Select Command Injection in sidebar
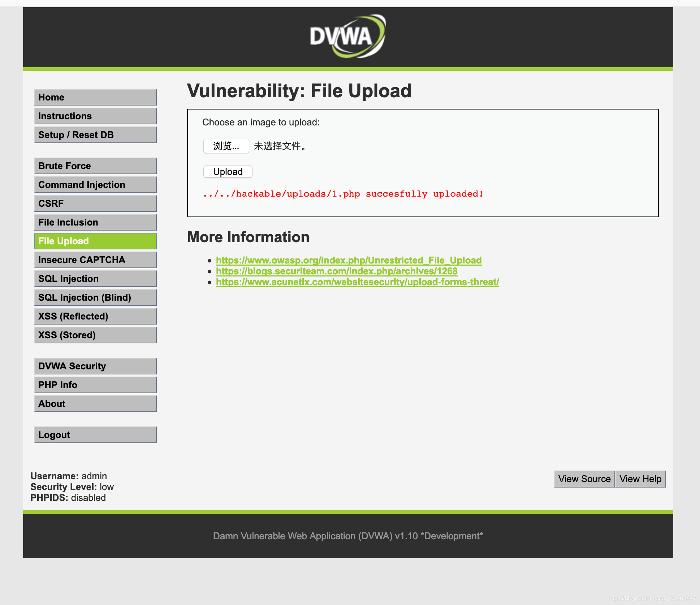 click(x=95, y=185)
